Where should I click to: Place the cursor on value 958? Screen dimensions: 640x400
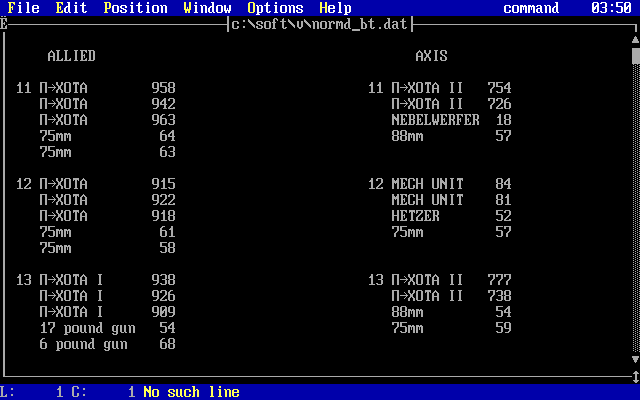click(x=163, y=88)
